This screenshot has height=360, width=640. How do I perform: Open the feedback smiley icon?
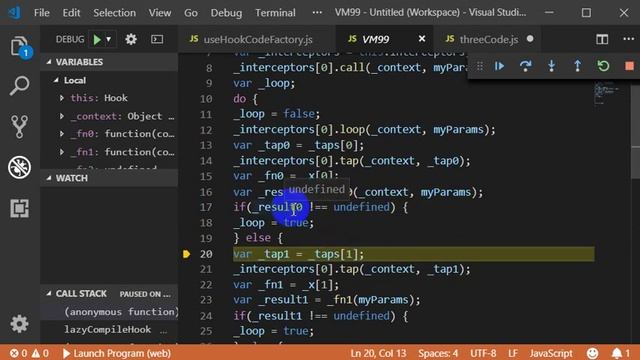592,353
